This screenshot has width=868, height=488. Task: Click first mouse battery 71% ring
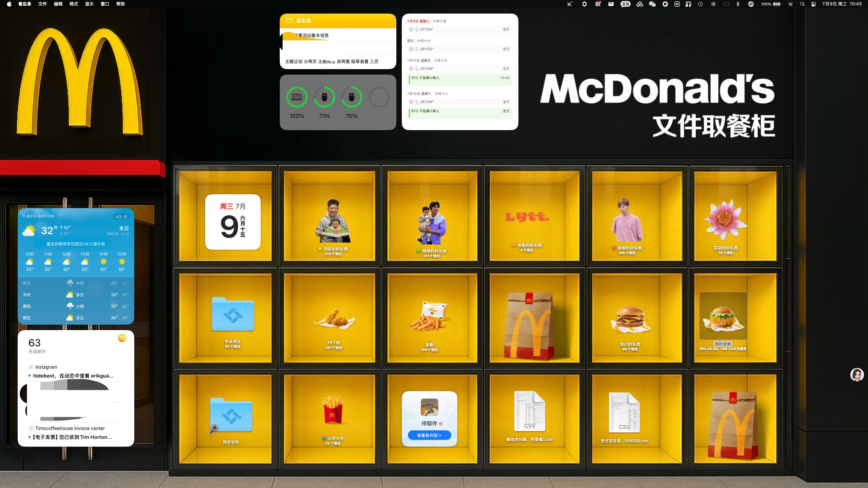point(324,97)
